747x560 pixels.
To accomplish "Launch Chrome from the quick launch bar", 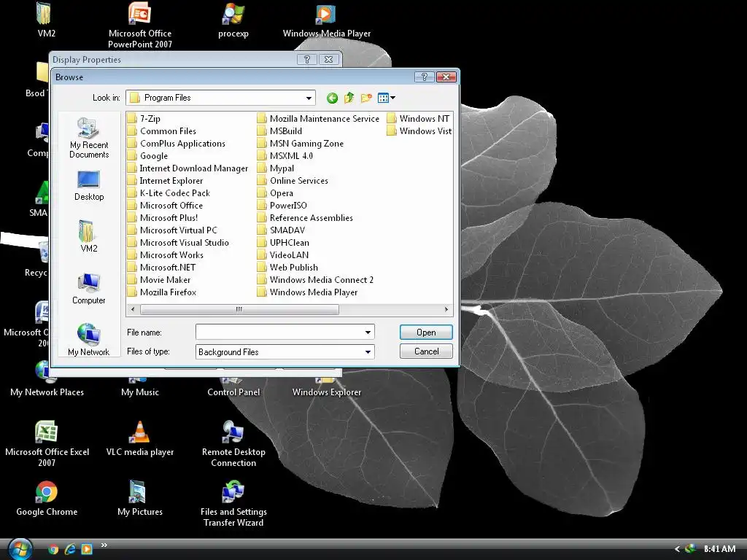I will [53, 549].
